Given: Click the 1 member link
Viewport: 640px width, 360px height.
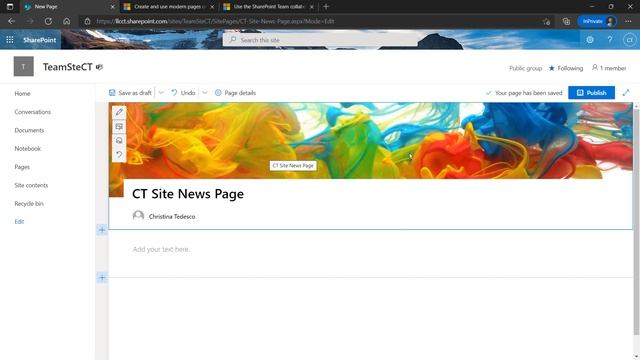Looking at the screenshot, I should (609, 68).
